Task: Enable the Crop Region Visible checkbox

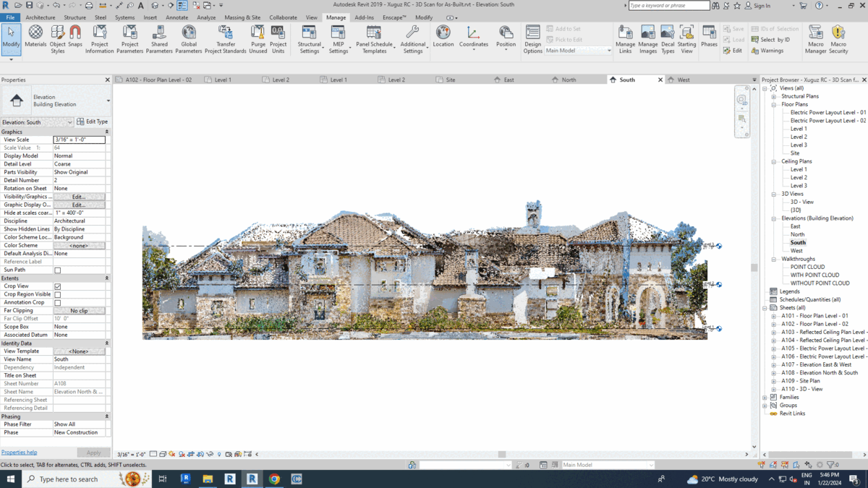Action: 58,295
